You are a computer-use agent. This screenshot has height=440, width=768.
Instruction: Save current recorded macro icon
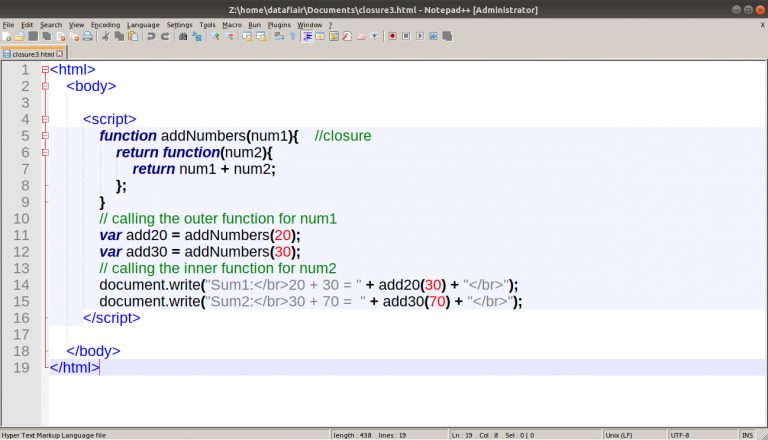click(x=447, y=36)
